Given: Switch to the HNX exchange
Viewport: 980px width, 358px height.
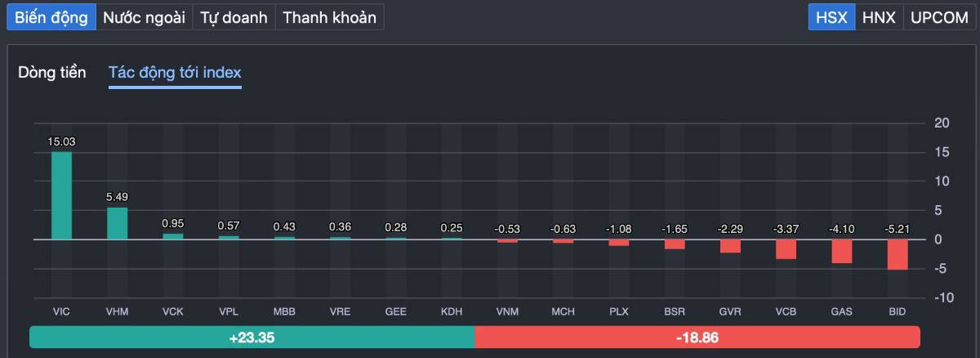Looking at the screenshot, I should pos(879,17).
